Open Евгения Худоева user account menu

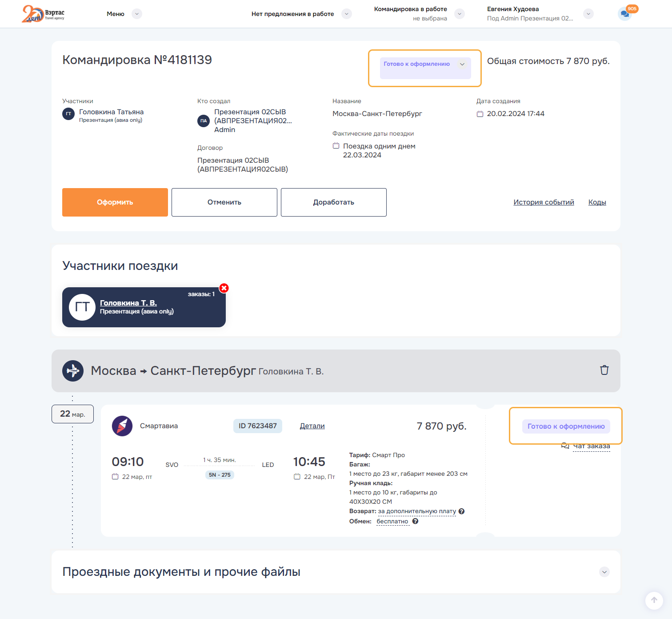(x=588, y=14)
